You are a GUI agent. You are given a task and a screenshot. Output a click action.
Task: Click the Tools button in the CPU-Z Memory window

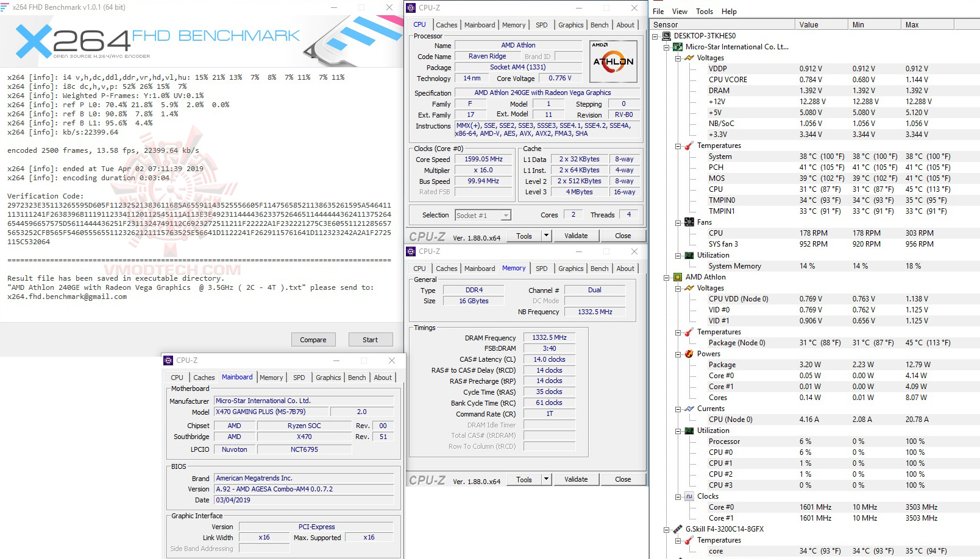tap(524, 479)
